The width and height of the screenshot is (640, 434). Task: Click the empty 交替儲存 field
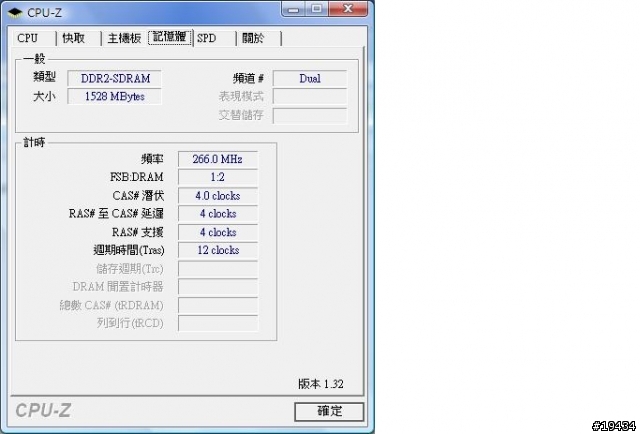coord(310,116)
